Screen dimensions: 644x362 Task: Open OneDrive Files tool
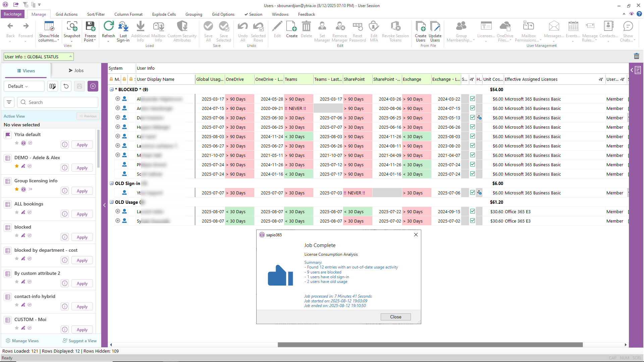point(505,32)
